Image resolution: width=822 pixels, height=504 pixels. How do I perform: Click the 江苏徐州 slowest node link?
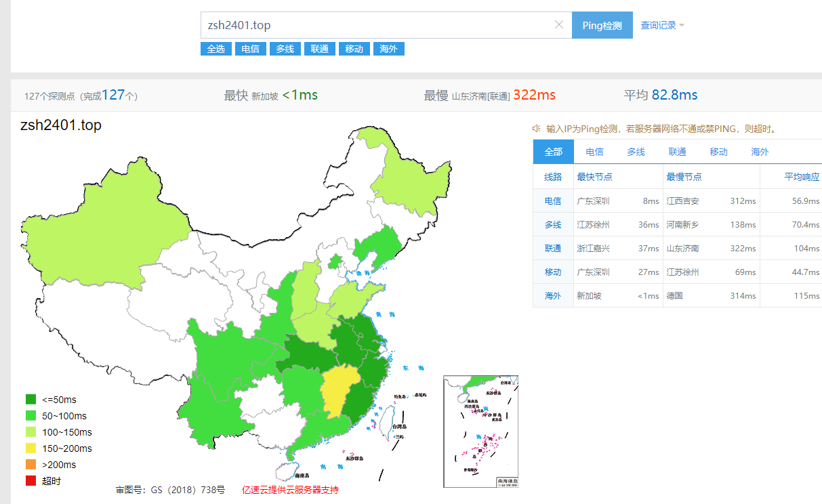click(x=682, y=272)
